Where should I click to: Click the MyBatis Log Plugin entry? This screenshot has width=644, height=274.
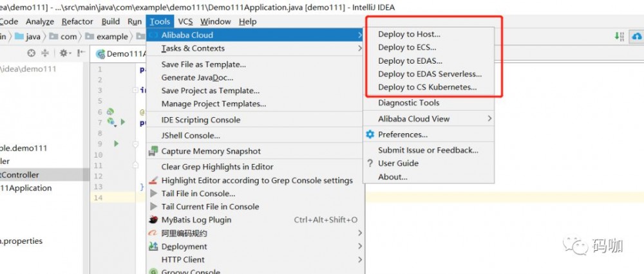click(196, 220)
